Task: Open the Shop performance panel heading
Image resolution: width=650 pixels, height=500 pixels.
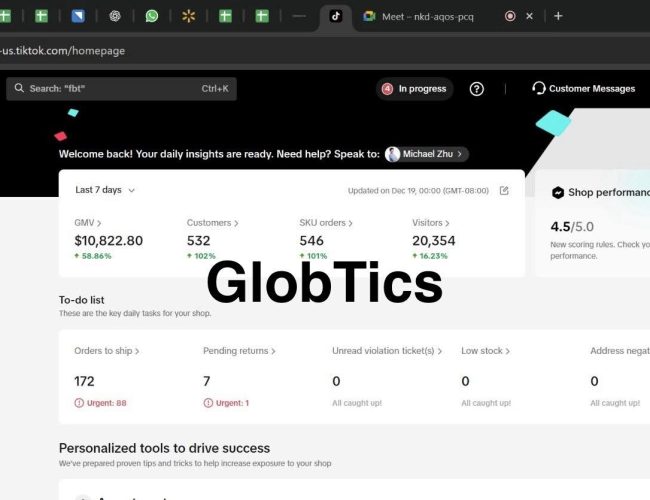Action: tap(608, 192)
